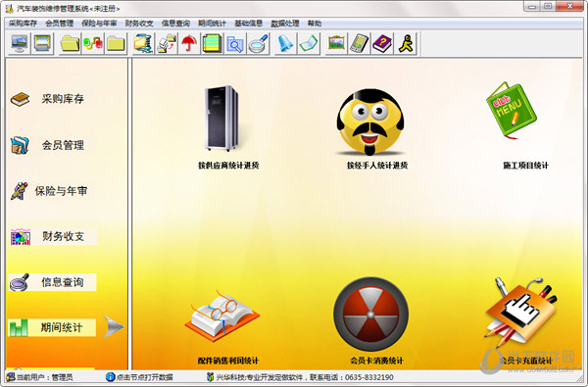Open the 保险与年审 menu in menu bar

[99, 24]
